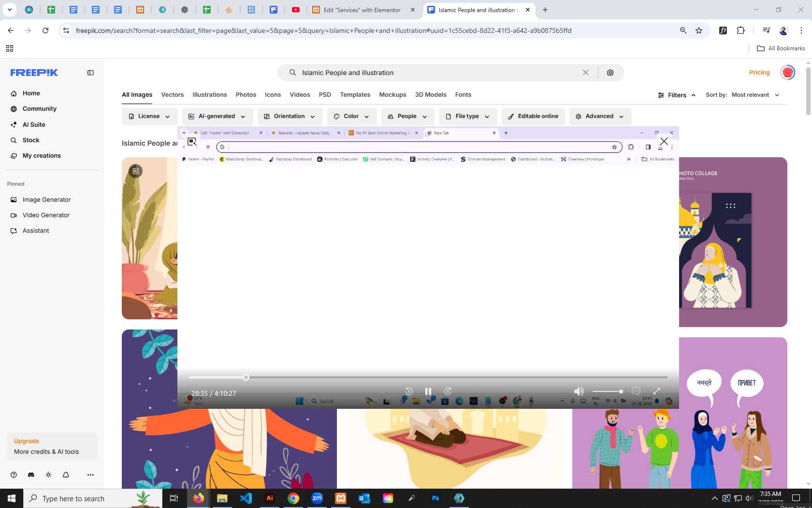The height and width of the screenshot is (508, 812).
Task: Launch the pinned Image Generator
Action: point(46,200)
